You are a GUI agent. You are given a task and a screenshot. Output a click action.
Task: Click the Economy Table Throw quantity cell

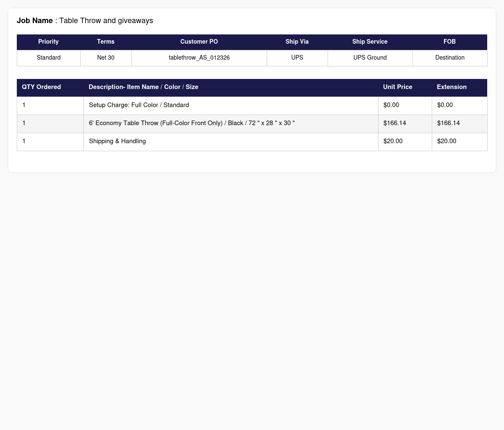[50, 124]
